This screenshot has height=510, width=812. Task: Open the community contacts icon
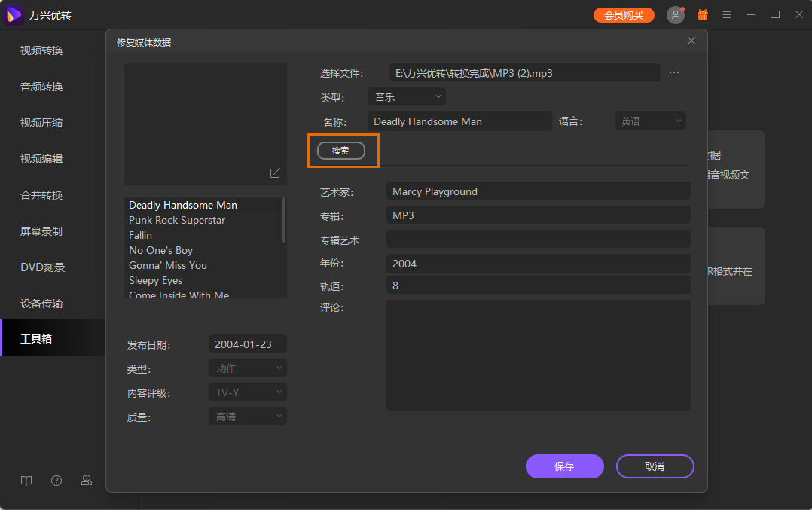pyautogui.click(x=86, y=480)
